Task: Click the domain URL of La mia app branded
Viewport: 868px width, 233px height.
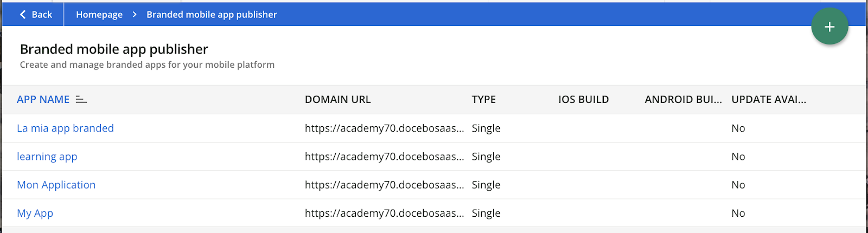Action: tap(384, 128)
